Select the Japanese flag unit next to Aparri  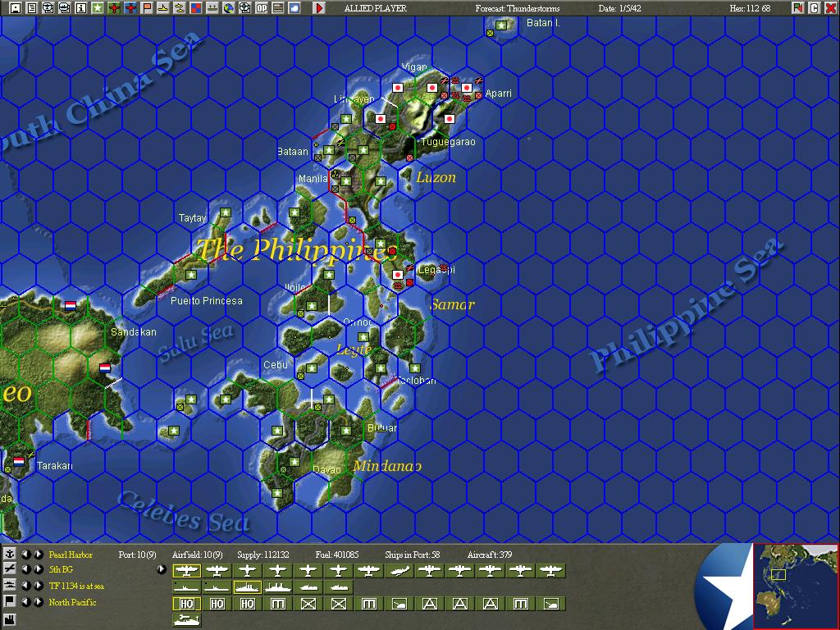coord(466,87)
